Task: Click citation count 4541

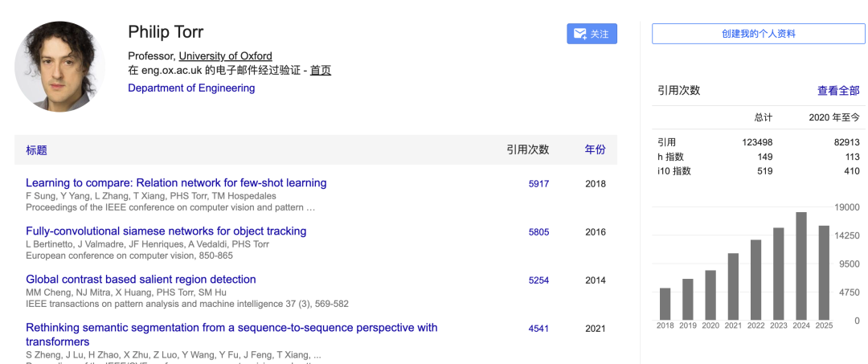Action: 538,329
